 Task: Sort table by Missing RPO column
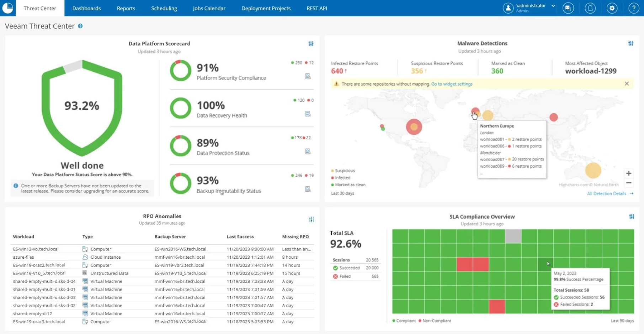(295, 237)
